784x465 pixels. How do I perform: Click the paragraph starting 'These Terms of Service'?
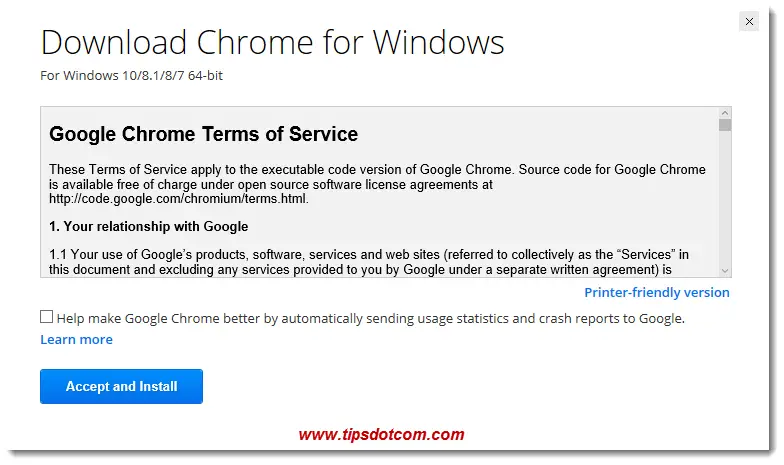coord(378,184)
